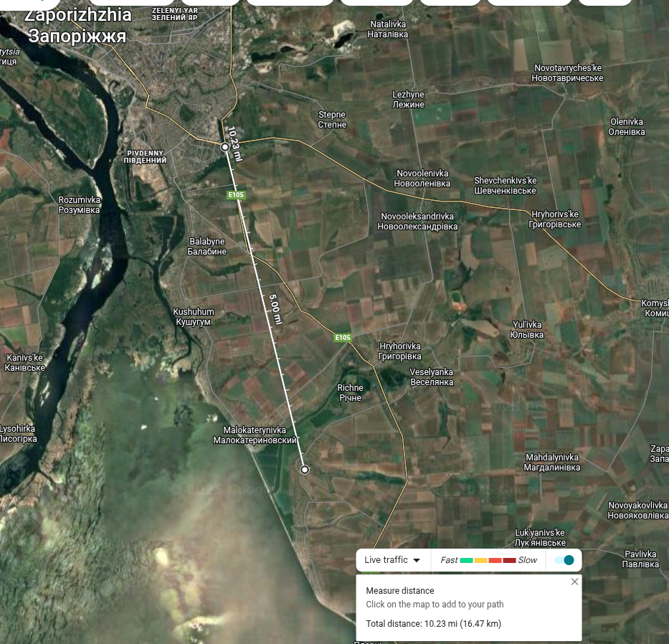
Task: Click the E105 road shield on the measurement line
Action: (236, 195)
